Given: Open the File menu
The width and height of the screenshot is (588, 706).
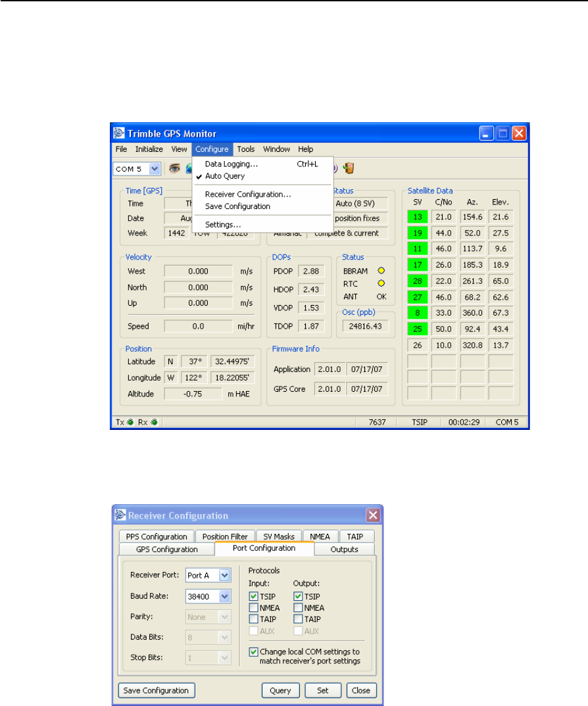Looking at the screenshot, I should pyautogui.click(x=121, y=149).
